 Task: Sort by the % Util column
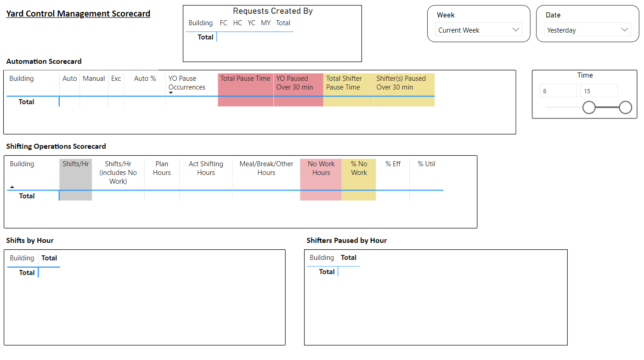pyautogui.click(x=426, y=164)
